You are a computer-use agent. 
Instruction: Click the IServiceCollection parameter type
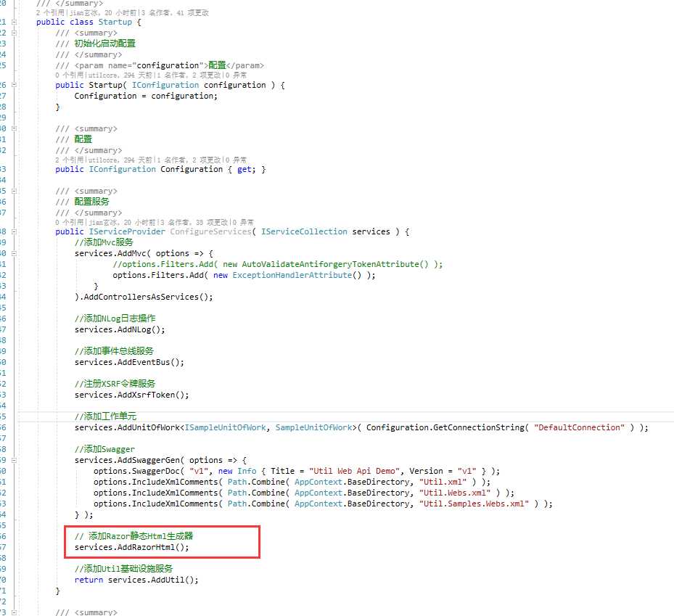pos(304,231)
